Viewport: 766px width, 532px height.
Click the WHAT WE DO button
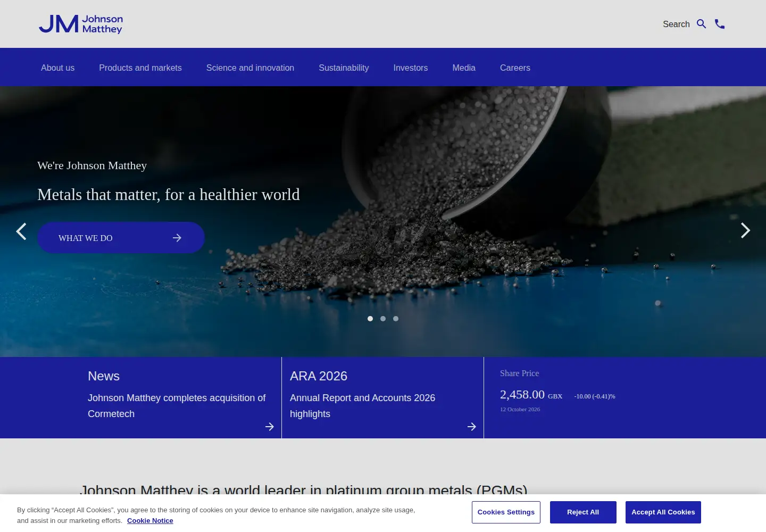coord(121,238)
